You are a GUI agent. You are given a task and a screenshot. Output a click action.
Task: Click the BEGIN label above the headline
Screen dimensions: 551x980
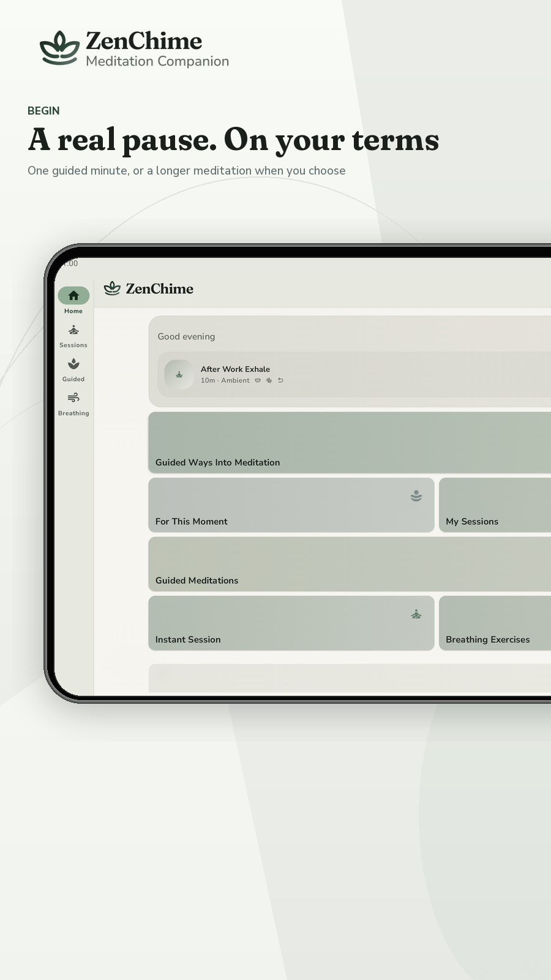(x=43, y=111)
